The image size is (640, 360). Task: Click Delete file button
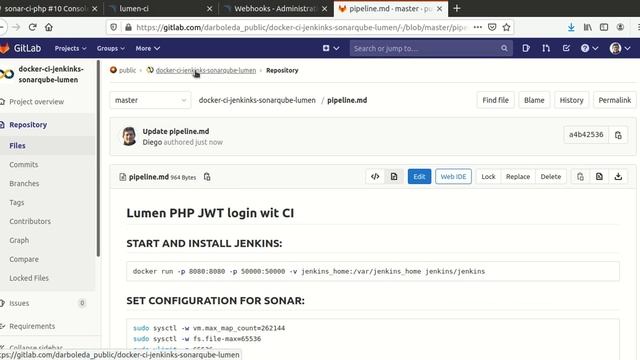(551, 176)
